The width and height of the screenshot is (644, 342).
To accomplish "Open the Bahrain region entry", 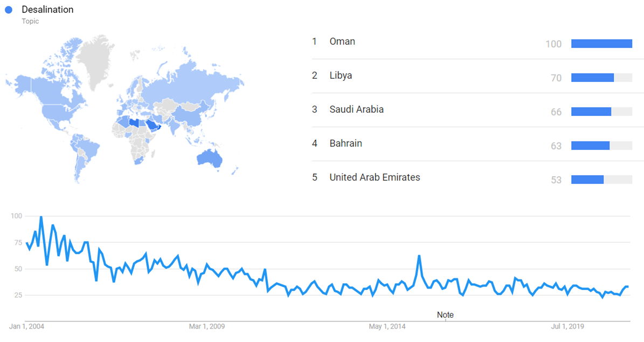I will coord(345,143).
